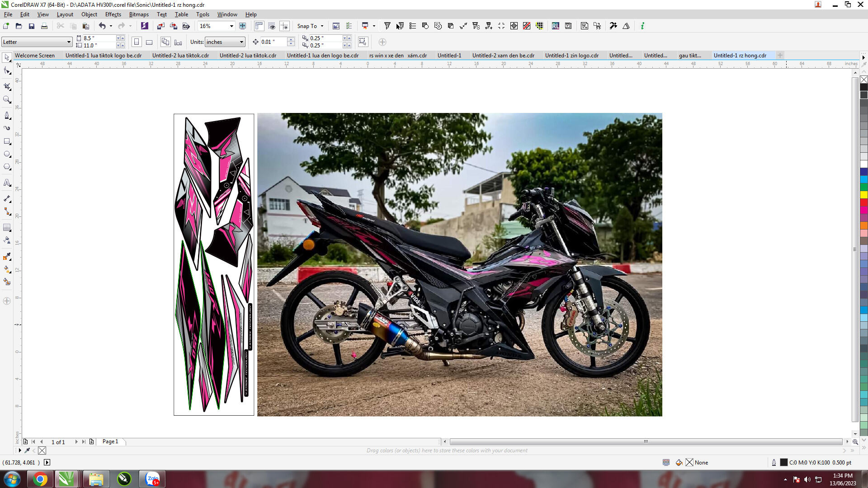Set page to Landscape orientation
The height and width of the screenshot is (488, 868).
[x=149, y=42]
